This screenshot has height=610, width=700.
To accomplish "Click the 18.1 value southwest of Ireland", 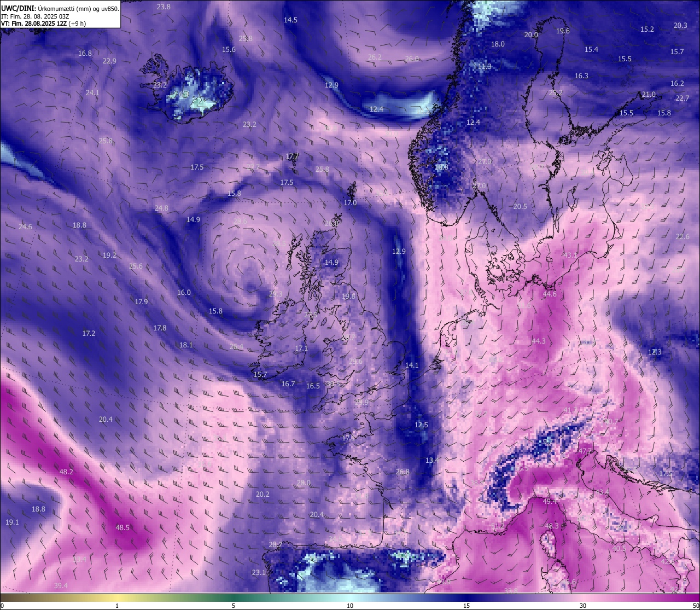I will 186,345.
